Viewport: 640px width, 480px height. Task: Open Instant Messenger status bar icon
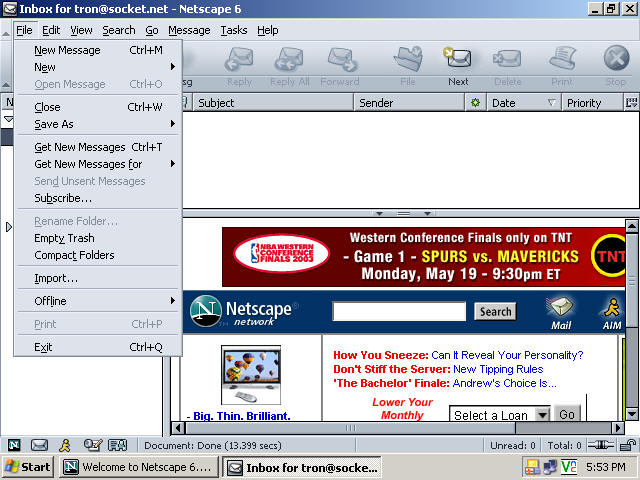[x=65, y=445]
